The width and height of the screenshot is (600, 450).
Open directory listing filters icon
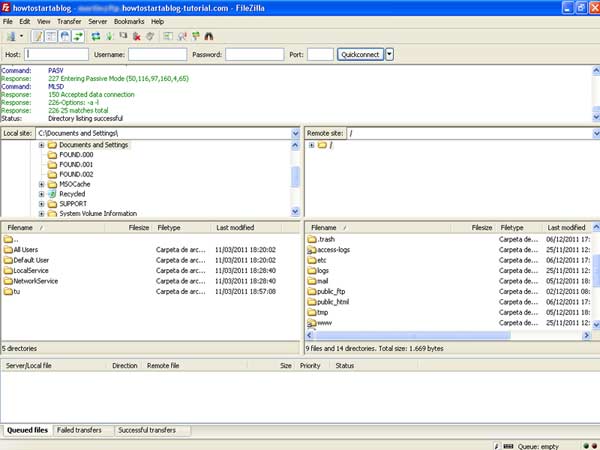tap(168, 36)
